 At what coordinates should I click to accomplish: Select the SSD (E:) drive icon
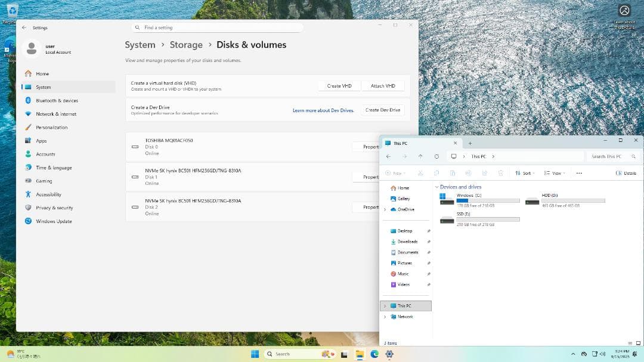[447, 220]
